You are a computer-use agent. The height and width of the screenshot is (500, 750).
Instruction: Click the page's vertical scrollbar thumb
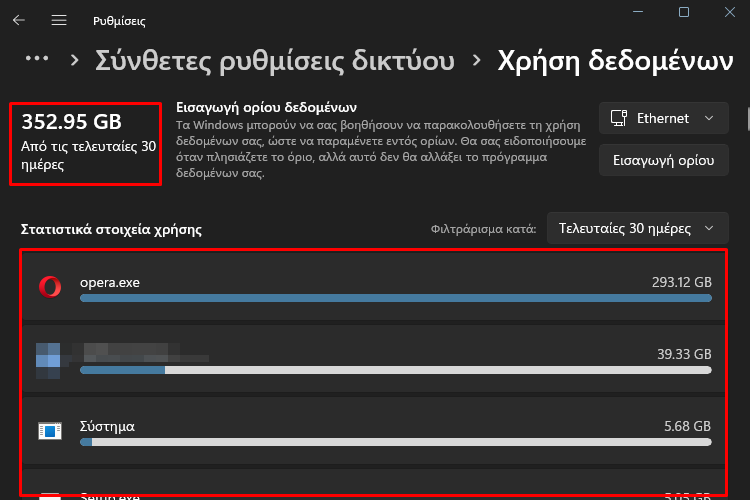[x=748, y=119]
